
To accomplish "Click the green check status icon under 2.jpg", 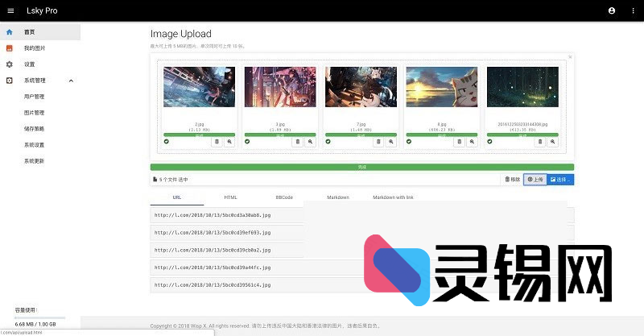I will (x=167, y=142).
